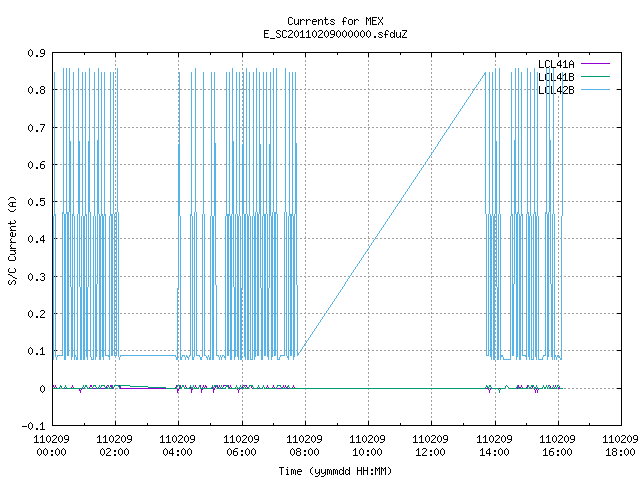Click the y-axis label 'S/C Current (A)'
Image resolution: width=640 pixels, height=480 pixels.
pyautogui.click(x=13, y=240)
